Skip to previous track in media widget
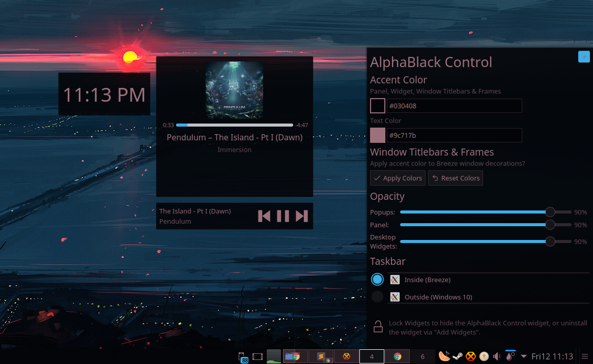 [x=264, y=216]
